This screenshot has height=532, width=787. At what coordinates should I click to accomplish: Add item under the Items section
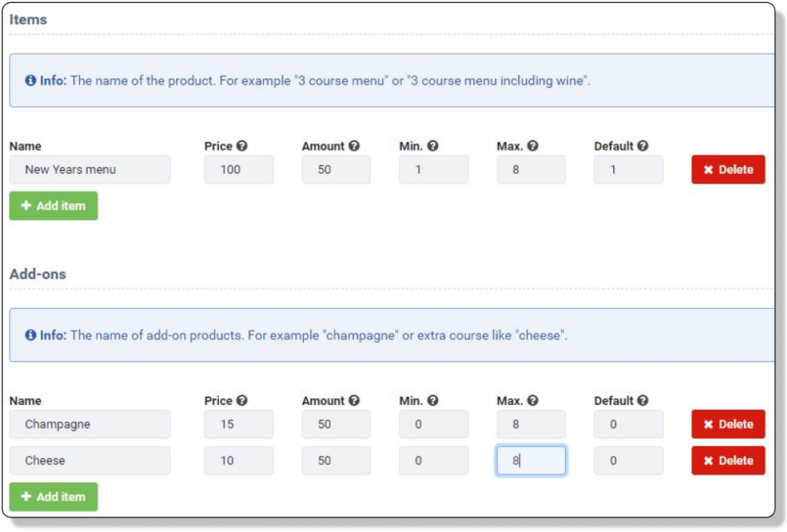[x=53, y=206]
